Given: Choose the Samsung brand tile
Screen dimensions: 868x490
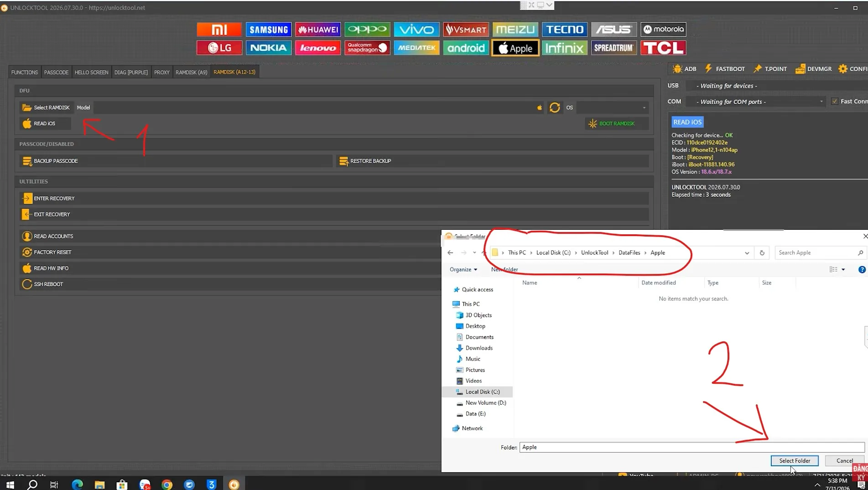Looking at the screenshot, I should click(x=268, y=30).
